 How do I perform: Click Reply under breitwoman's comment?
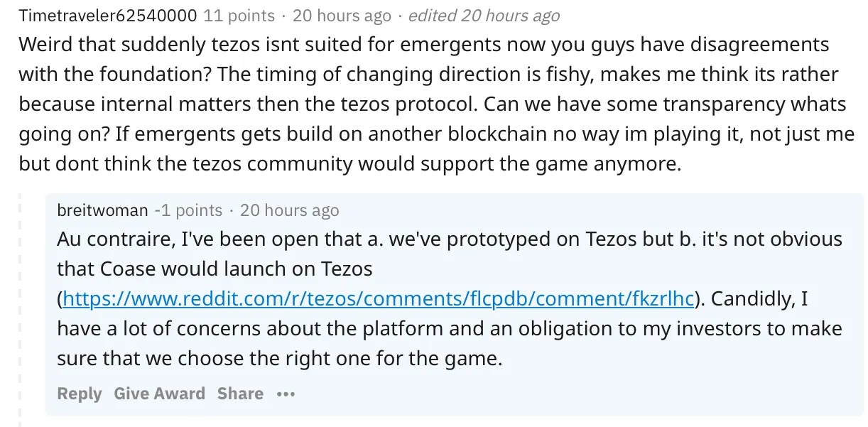(x=80, y=394)
